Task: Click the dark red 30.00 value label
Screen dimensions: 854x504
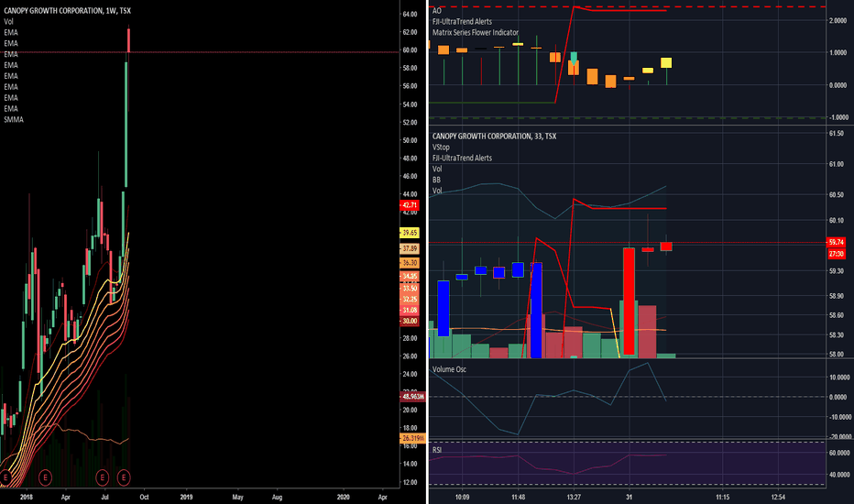Action: coord(409,321)
